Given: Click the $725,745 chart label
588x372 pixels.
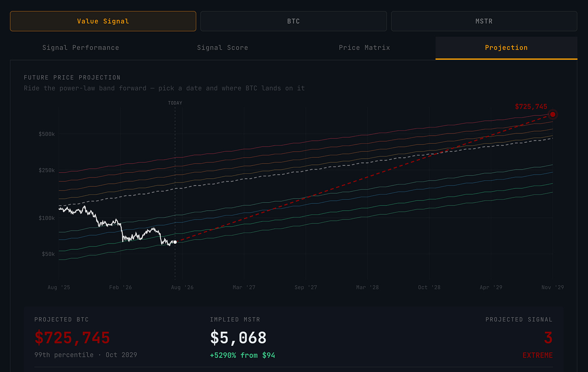Looking at the screenshot, I should tap(531, 107).
